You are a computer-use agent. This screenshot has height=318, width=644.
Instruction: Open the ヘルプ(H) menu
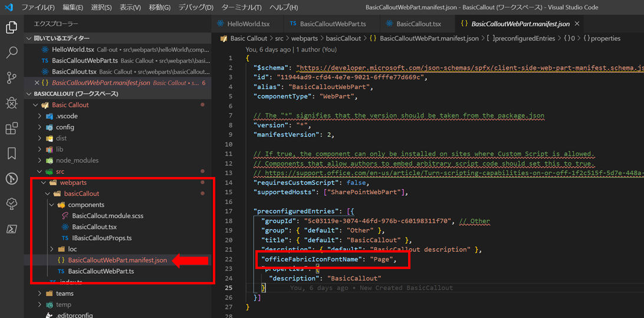tap(284, 8)
